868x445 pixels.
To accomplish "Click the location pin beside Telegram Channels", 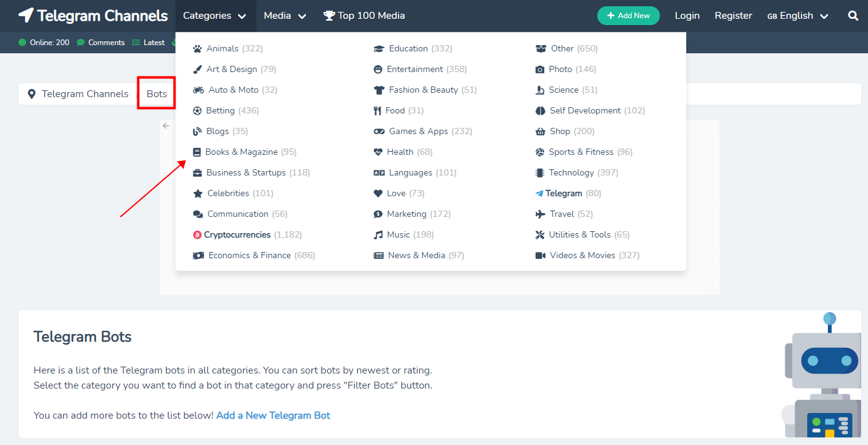I will 31,93.
